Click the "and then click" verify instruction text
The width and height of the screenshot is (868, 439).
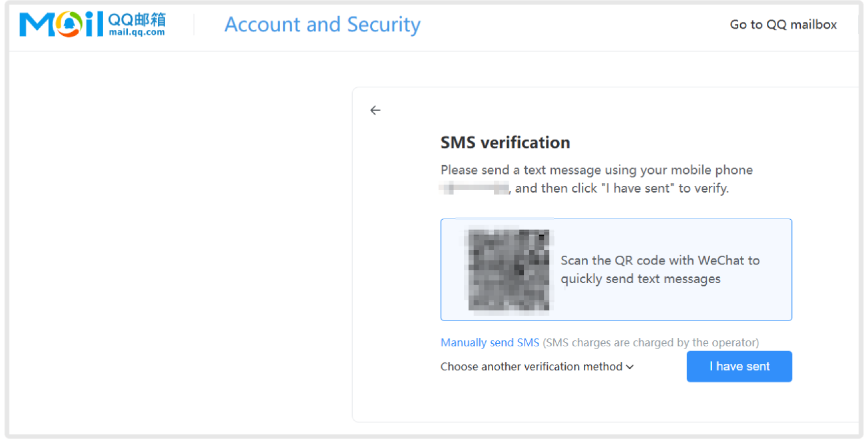(x=622, y=188)
